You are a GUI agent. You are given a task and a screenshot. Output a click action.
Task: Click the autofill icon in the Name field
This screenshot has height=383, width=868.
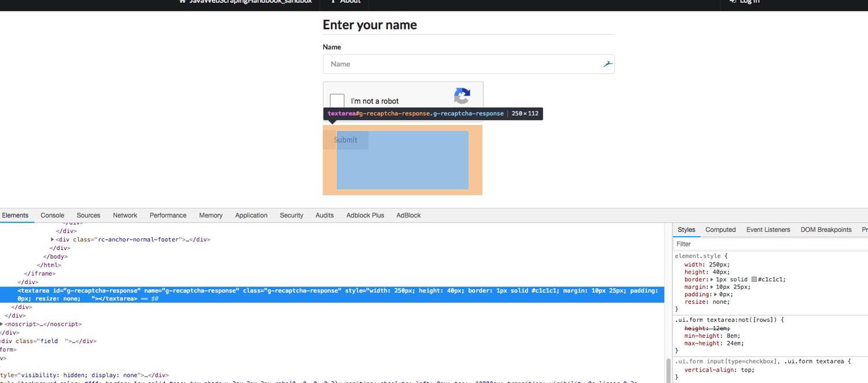click(607, 64)
